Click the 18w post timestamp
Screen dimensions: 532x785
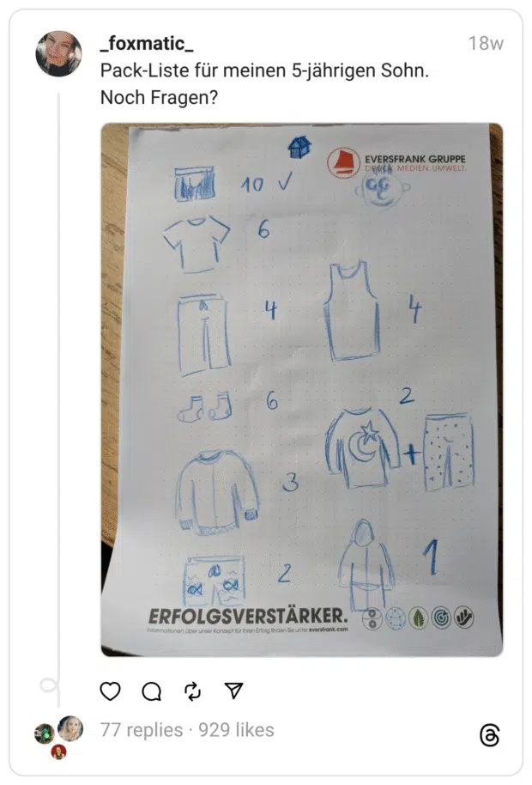coord(486,44)
